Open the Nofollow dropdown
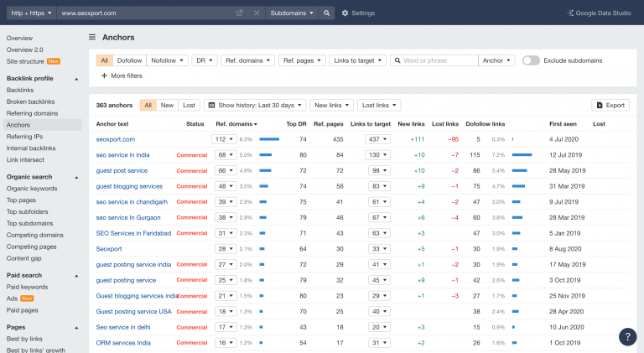 tap(167, 60)
